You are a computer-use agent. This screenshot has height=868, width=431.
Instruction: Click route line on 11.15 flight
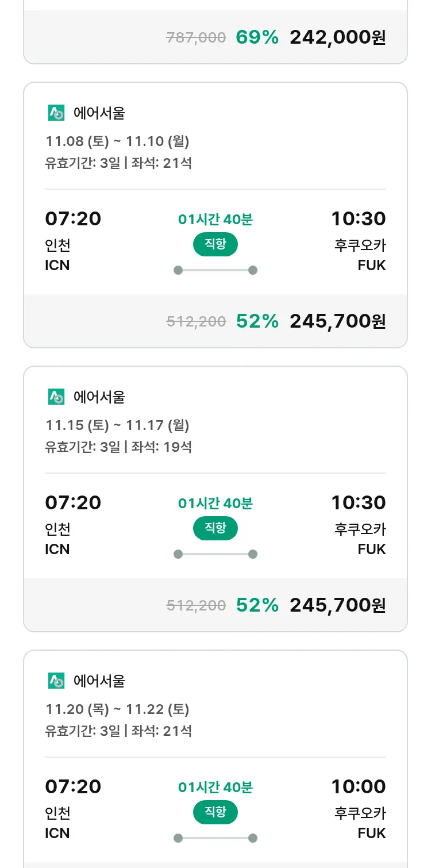(215, 554)
